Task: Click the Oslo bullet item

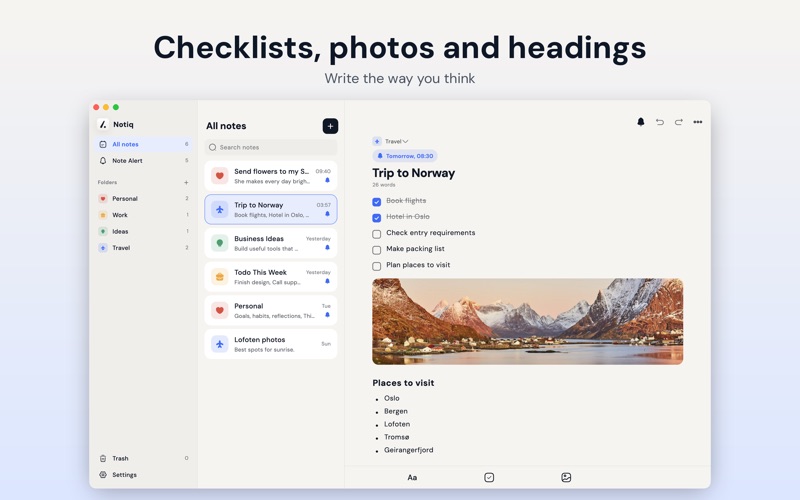Action: coord(392,398)
